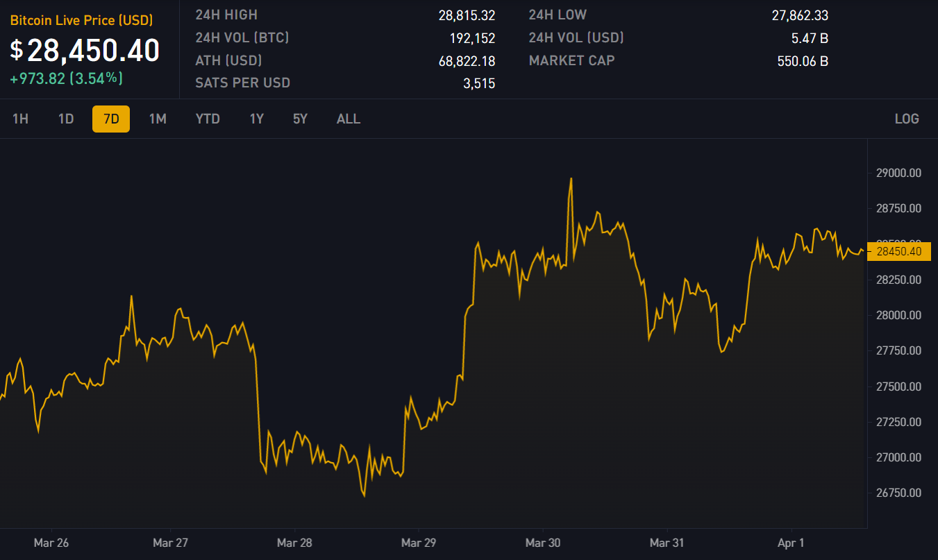Open the 5Y chart range
This screenshot has height=560, width=938.
tap(300, 119)
